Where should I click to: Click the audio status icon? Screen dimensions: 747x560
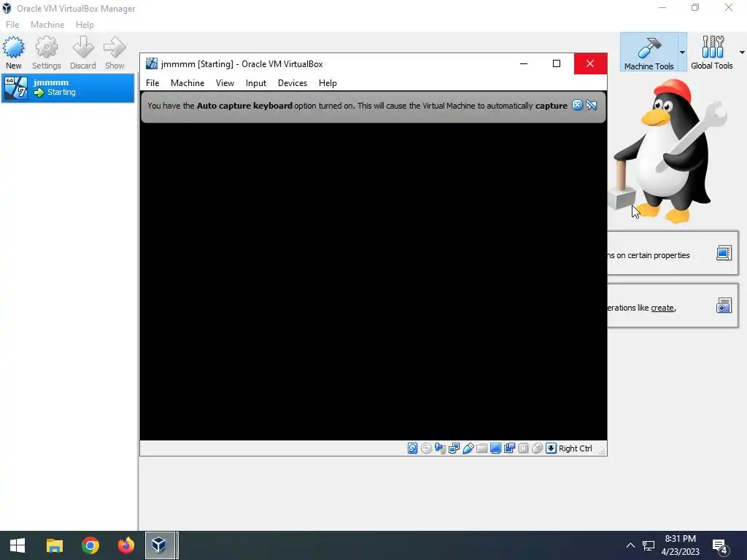click(440, 448)
